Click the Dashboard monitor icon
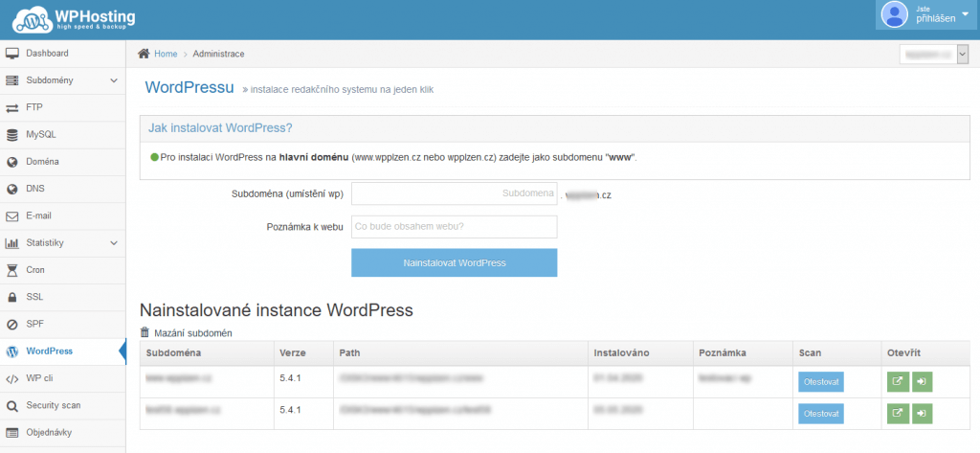The image size is (980, 453). (x=11, y=54)
